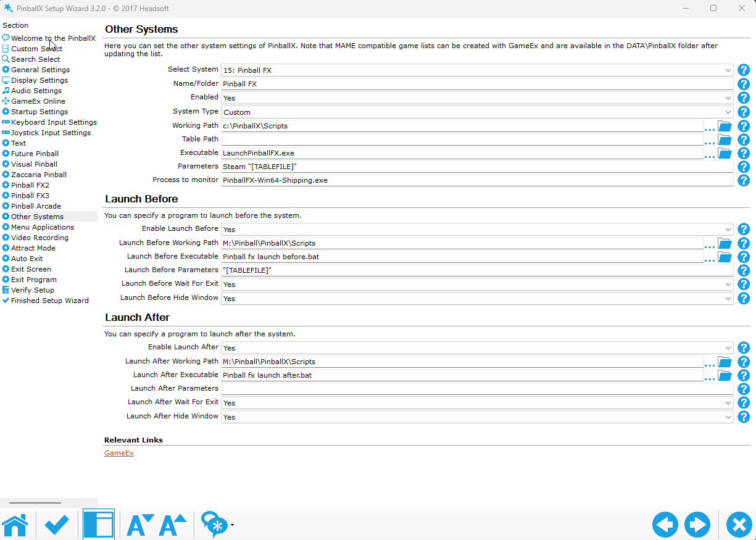Click the blue X exit icon
Viewport: 756px width, 540px height.
tap(739, 525)
